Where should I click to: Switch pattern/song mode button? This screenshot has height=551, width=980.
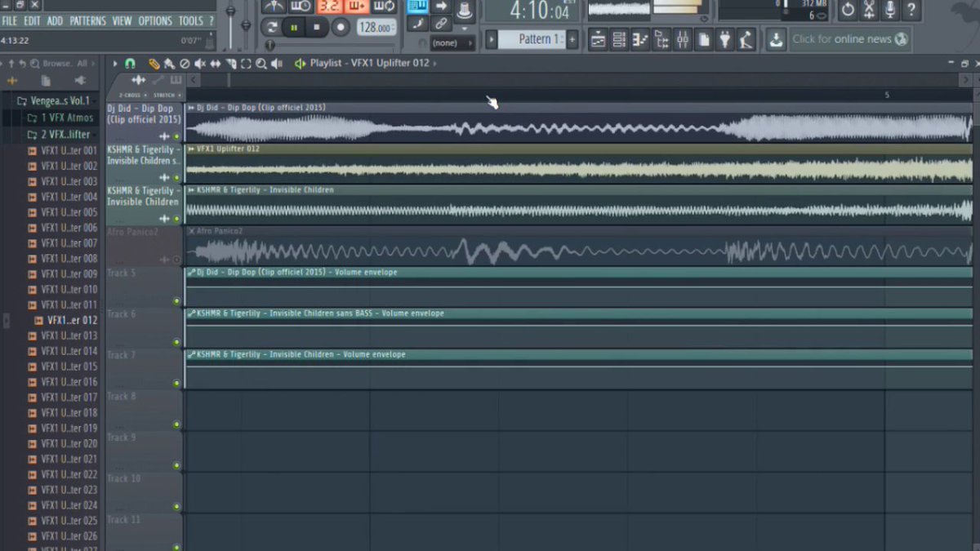pyautogui.click(x=272, y=27)
